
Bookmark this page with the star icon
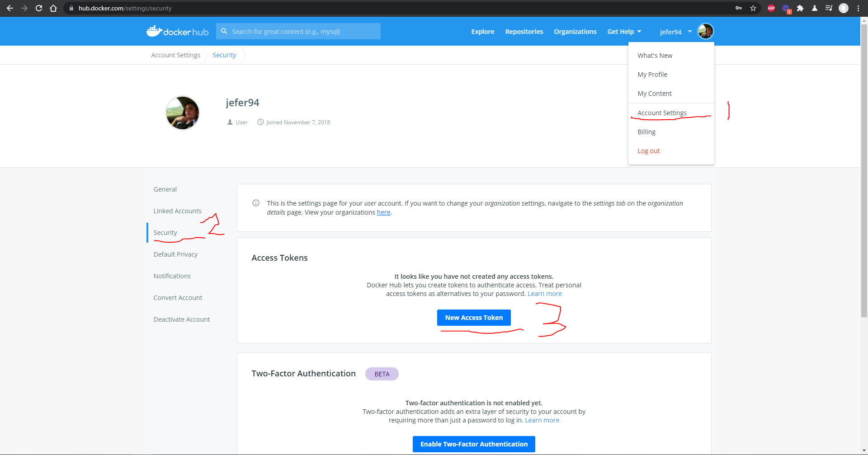tap(753, 8)
